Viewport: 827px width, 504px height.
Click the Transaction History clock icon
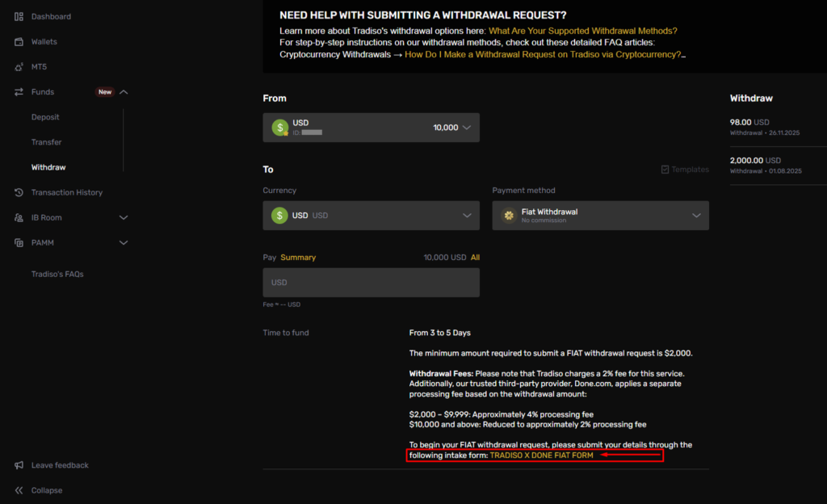(19, 193)
